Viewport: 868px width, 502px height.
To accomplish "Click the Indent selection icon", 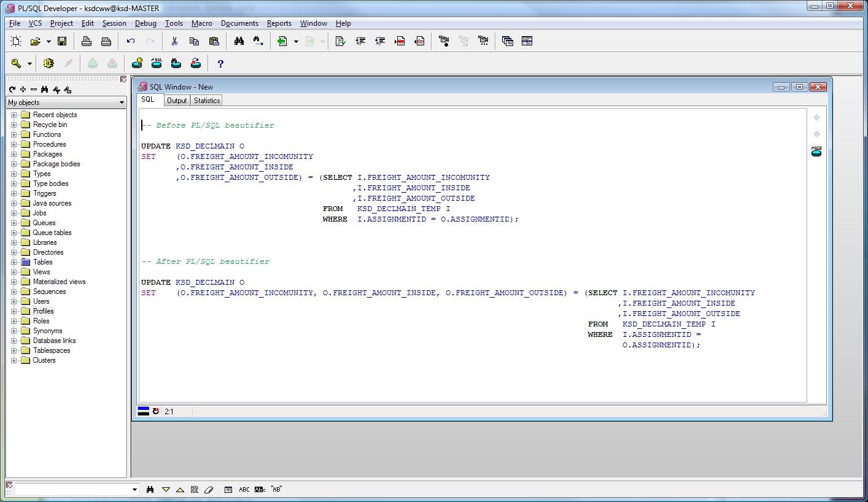I will [360, 41].
